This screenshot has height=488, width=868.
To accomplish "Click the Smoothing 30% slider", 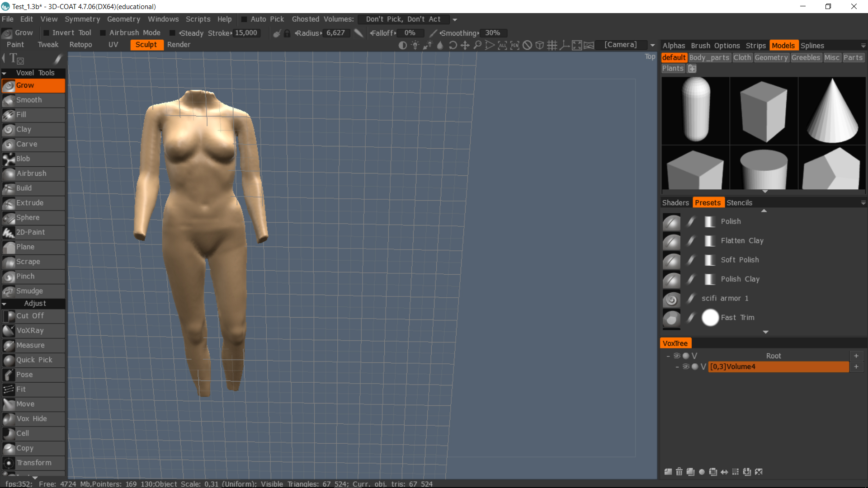I will tap(493, 33).
